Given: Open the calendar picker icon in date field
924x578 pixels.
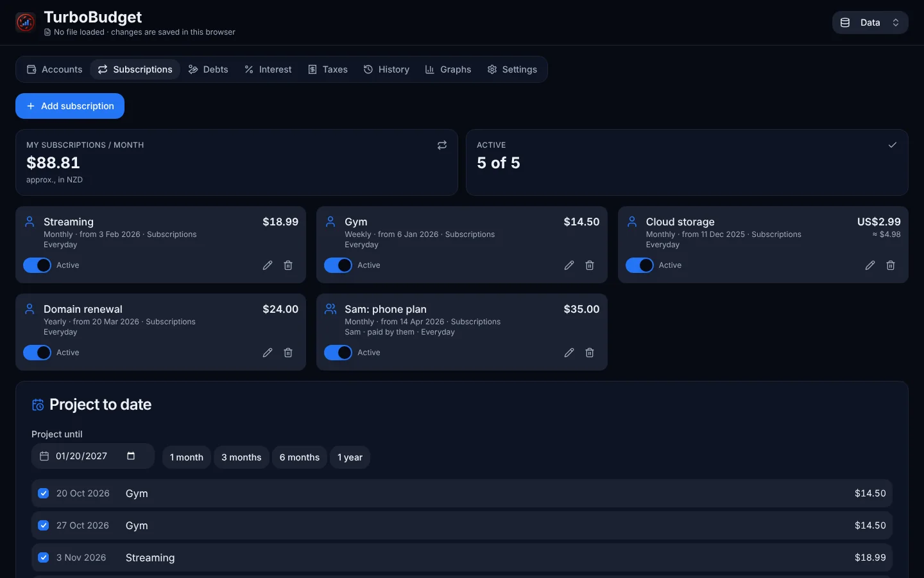Looking at the screenshot, I should (x=131, y=456).
